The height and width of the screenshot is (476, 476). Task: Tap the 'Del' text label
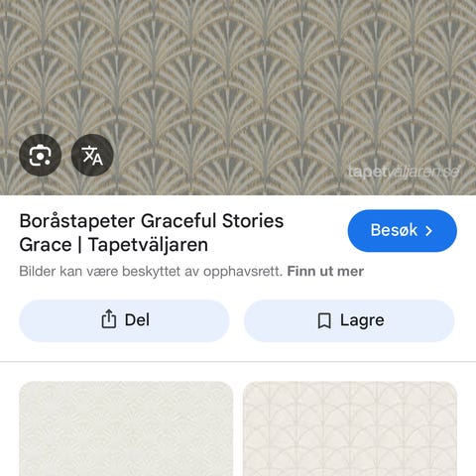[x=137, y=320]
